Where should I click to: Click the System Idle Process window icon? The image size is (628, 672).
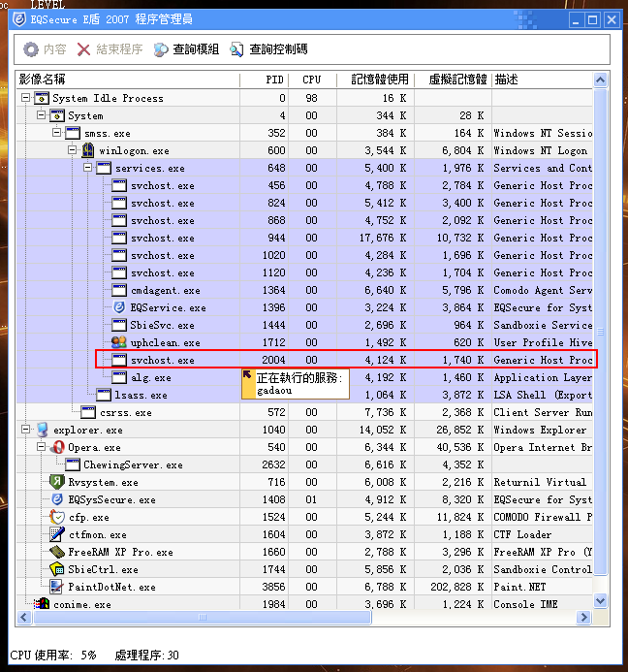pos(42,98)
